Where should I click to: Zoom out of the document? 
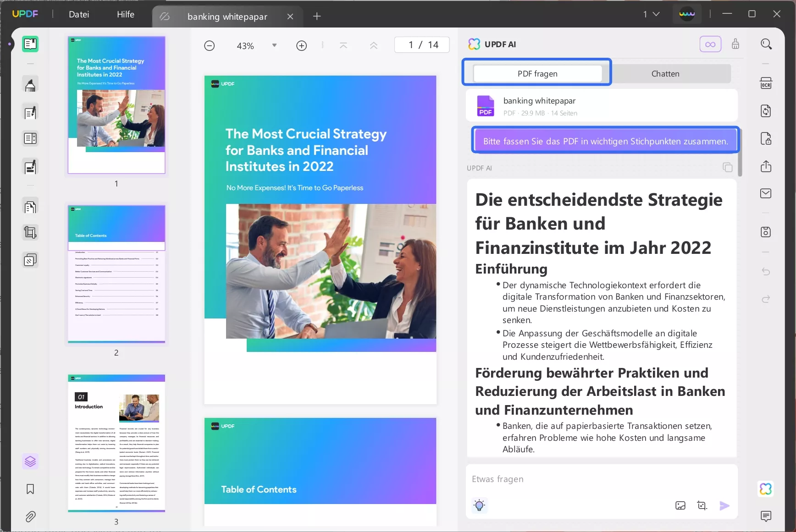(210, 46)
